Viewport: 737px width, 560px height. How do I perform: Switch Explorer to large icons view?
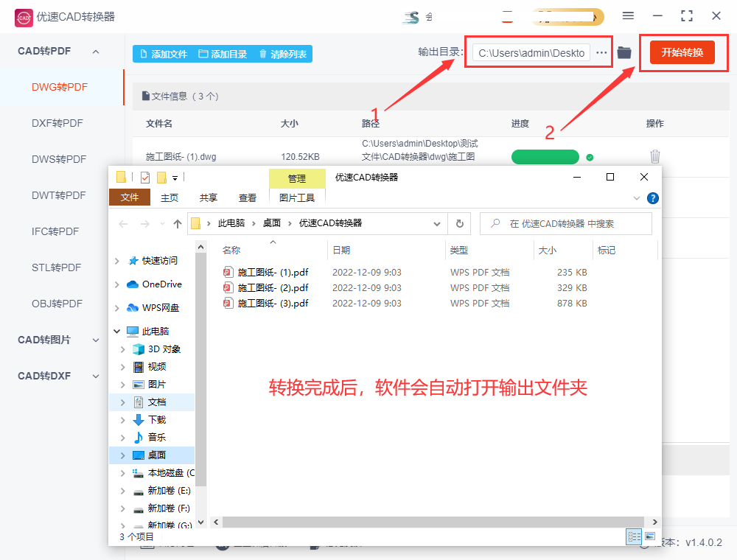pos(650,536)
